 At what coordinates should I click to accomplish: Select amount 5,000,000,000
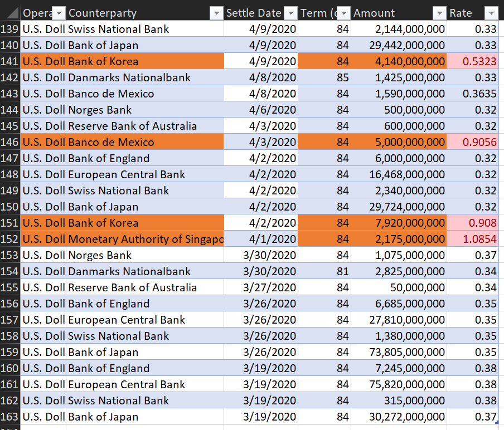(399, 142)
